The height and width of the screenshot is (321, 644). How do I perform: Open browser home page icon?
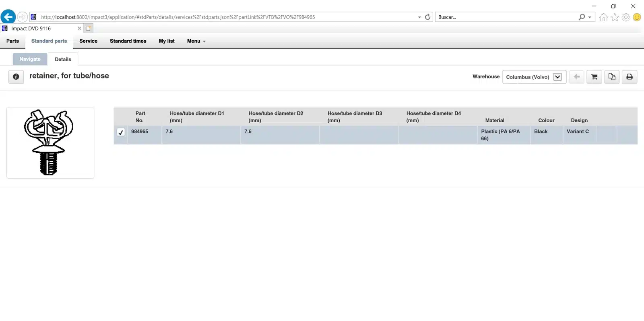[x=603, y=17]
